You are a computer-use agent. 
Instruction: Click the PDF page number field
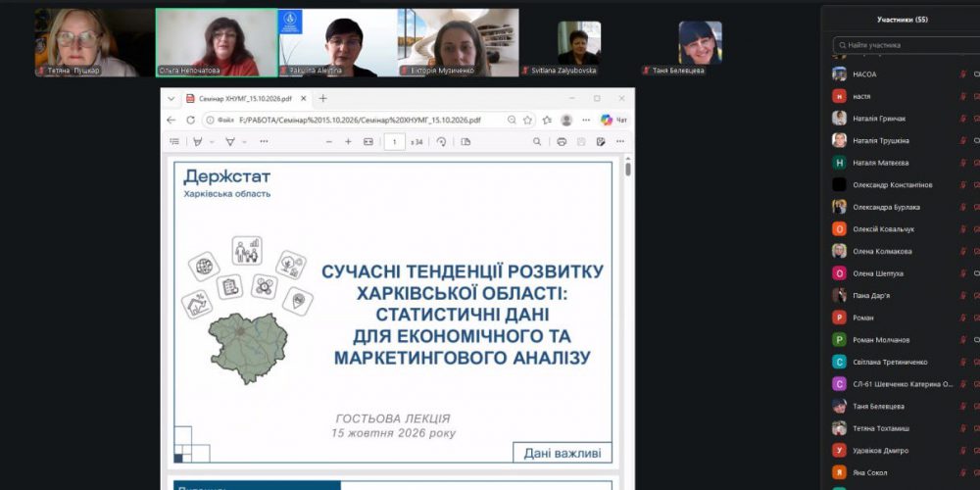tap(394, 142)
